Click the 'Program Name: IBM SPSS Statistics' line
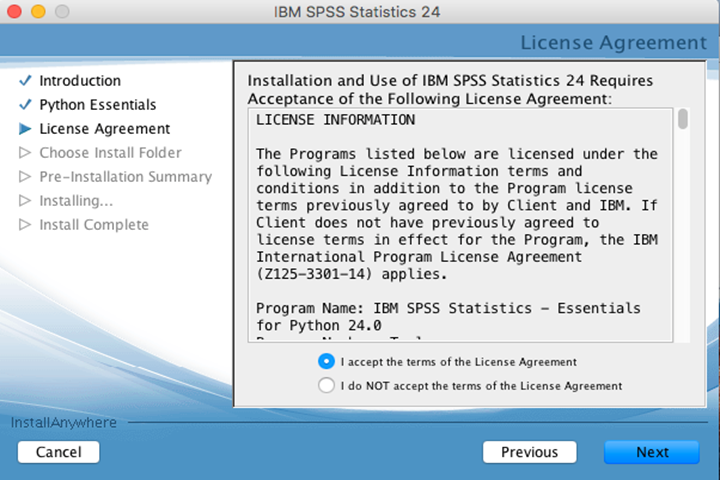This screenshot has height=480, width=720. tap(448, 308)
